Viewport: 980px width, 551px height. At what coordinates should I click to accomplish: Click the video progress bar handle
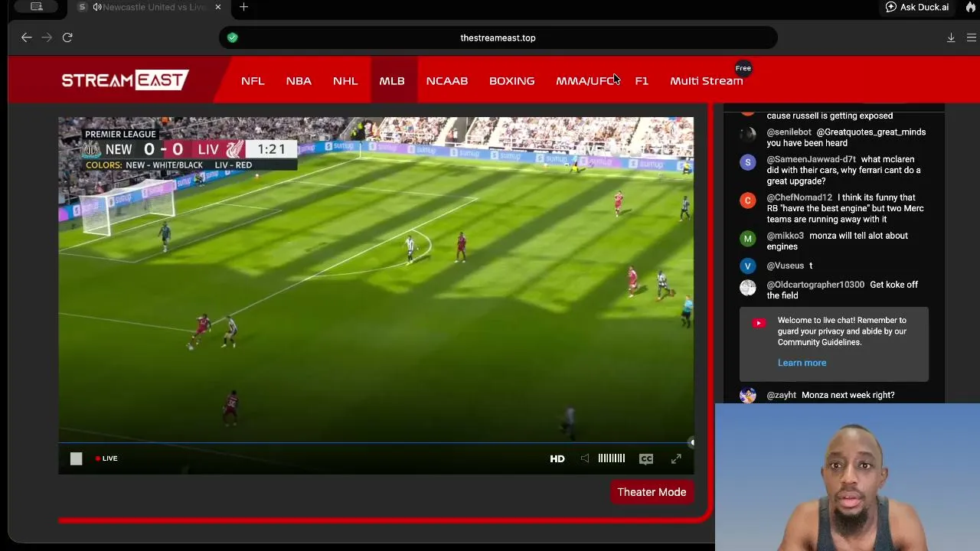(691, 442)
